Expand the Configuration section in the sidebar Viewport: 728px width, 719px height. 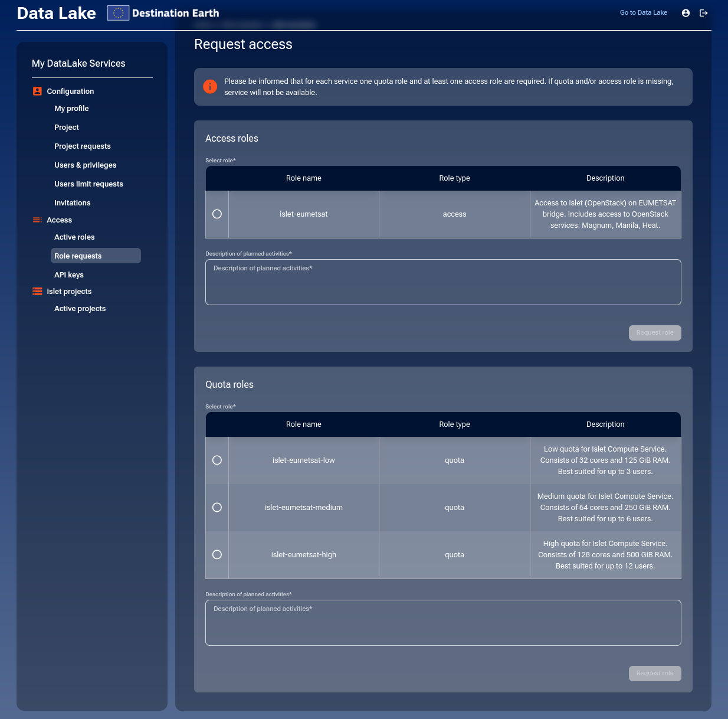point(70,91)
